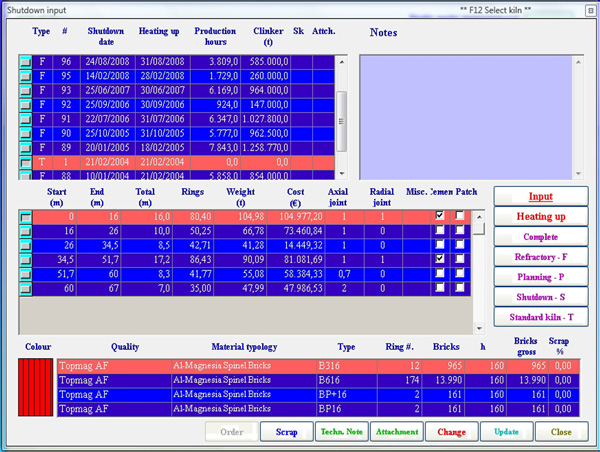Select axial joint value 0,7 cell
This screenshot has width=600, height=452.
pyautogui.click(x=344, y=274)
